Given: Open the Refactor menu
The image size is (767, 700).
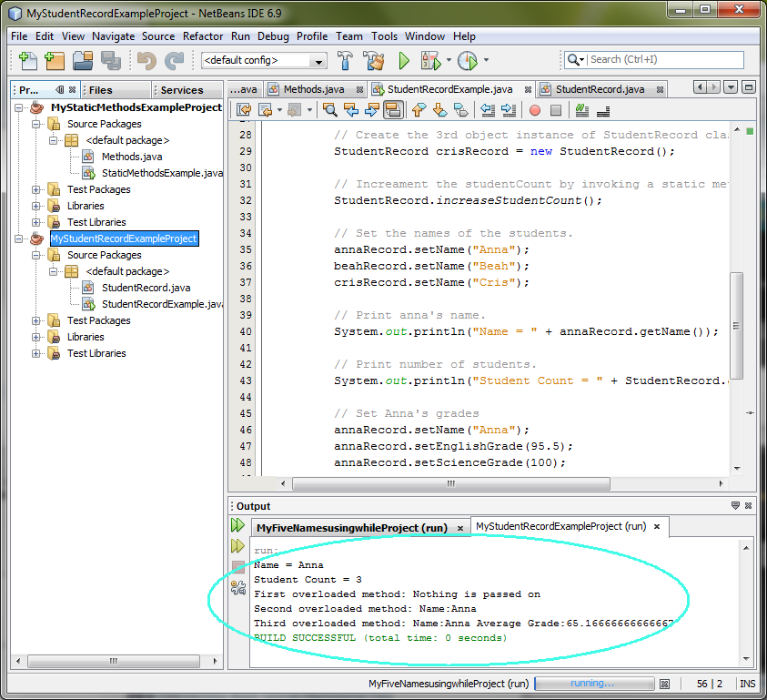Looking at the screenshot, I should pos(203,36).
